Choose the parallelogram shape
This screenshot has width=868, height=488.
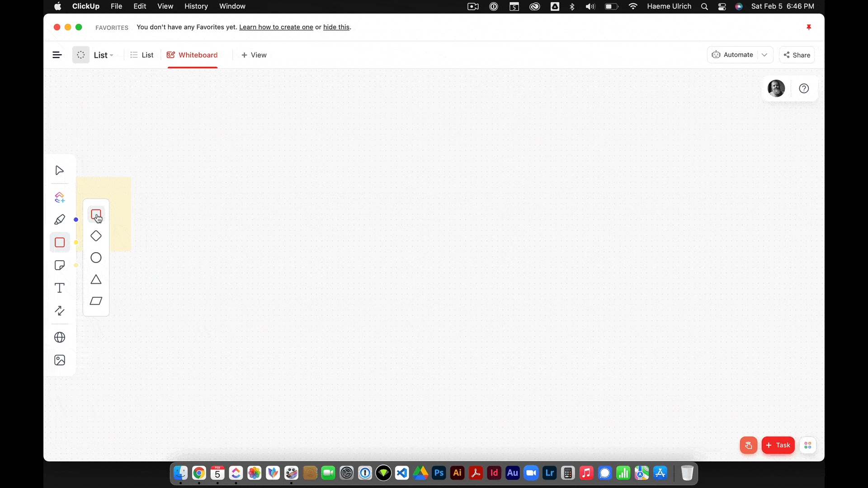click(96, 301)
